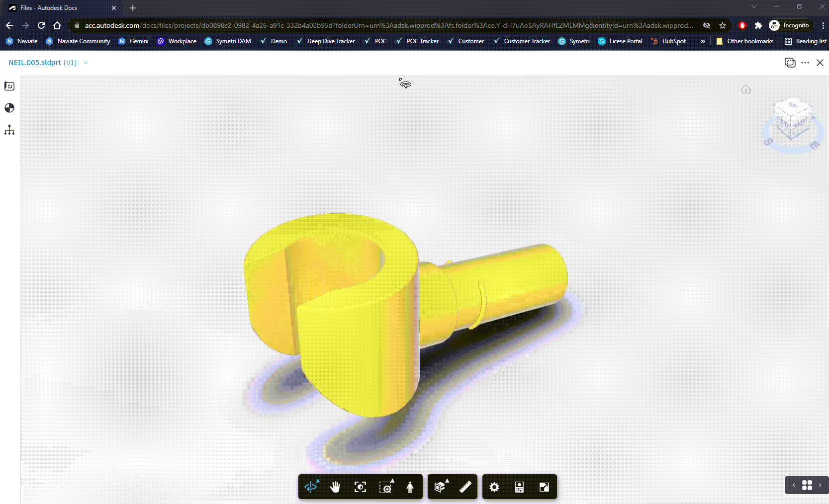The height and width of the screenshot is (504, 829).
Task: Expand the bookmarks overflow chevron
Action: point(703,41)
